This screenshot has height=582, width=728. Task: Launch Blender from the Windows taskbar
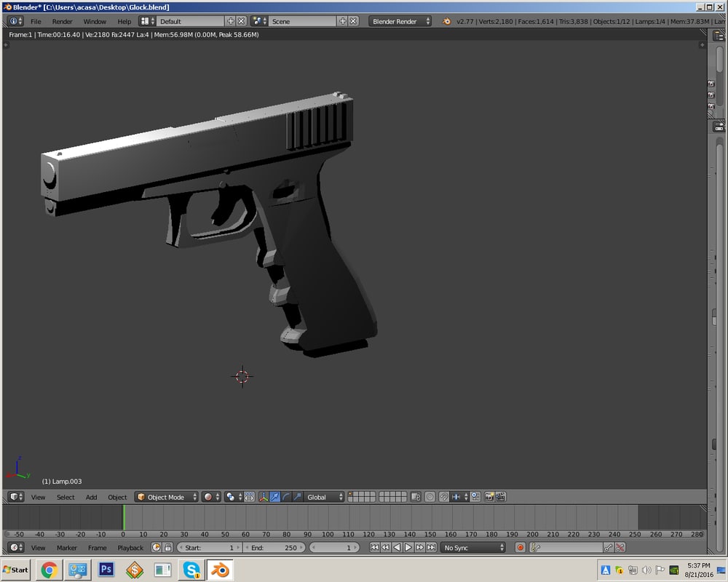pyautogui.click(x=220, y=570)
